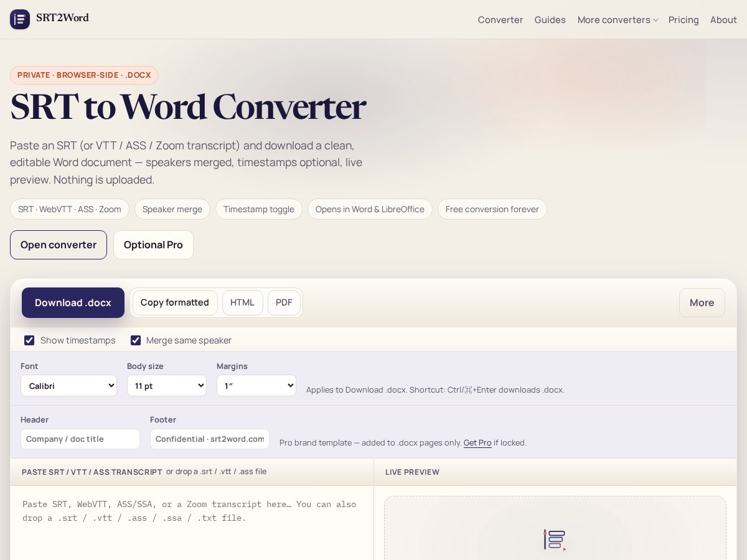
Task: Click the 'SRT · WebVTT · ASS · Zoom' chip
Action: coord(70,209)
